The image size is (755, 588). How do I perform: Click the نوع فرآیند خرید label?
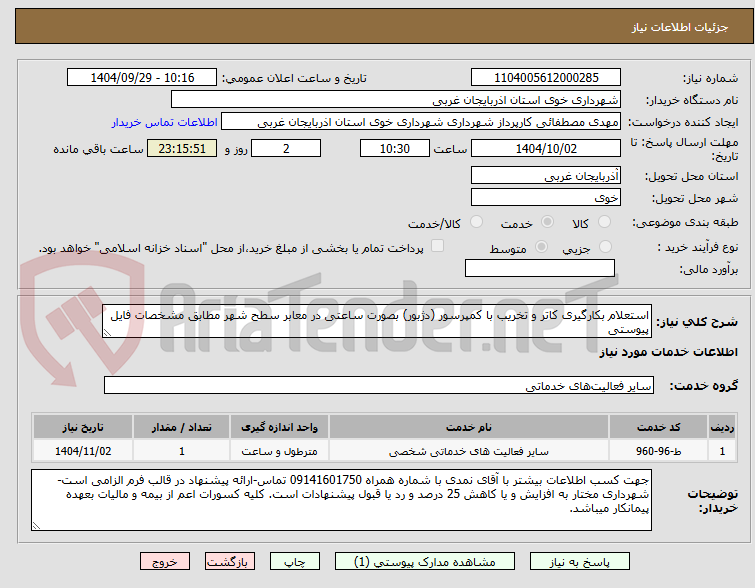click(698, 247)
